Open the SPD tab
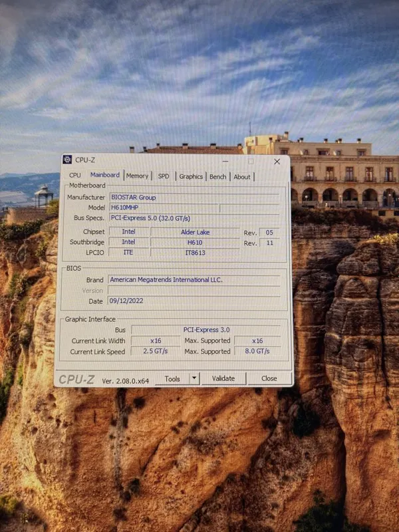 pyautogui.click(x=164, y=176)
